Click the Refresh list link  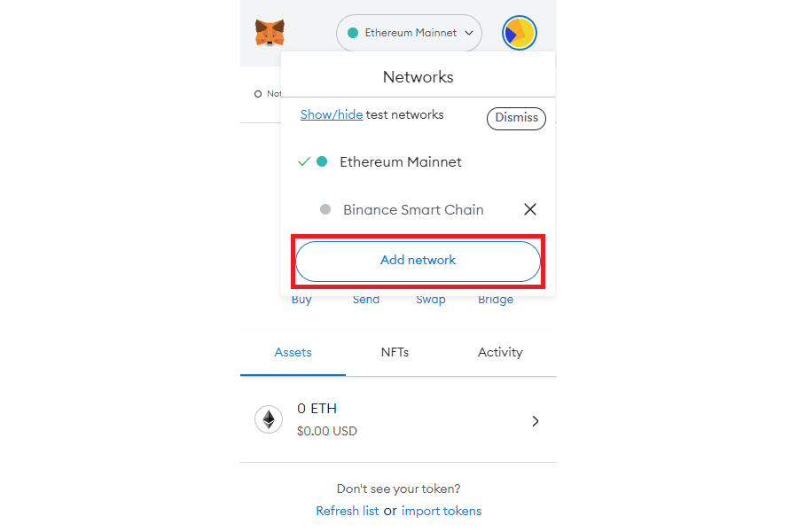pos(347,511)
